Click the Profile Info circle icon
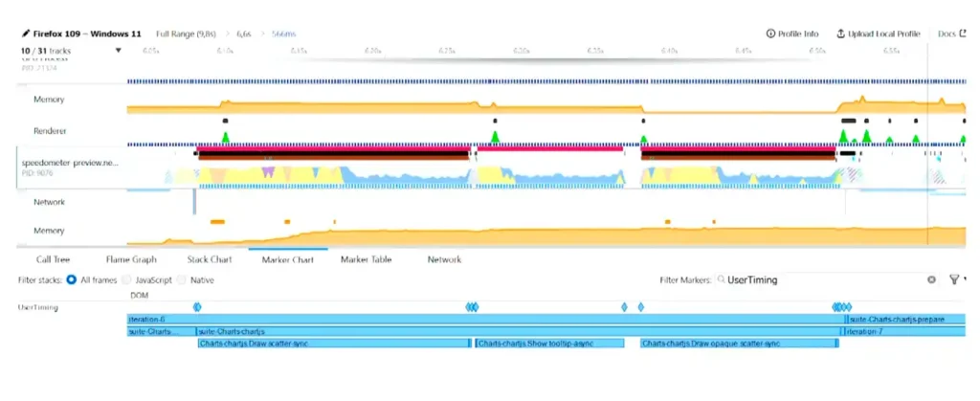Viewport: 980px width, 401px height. tap(770, 33)
